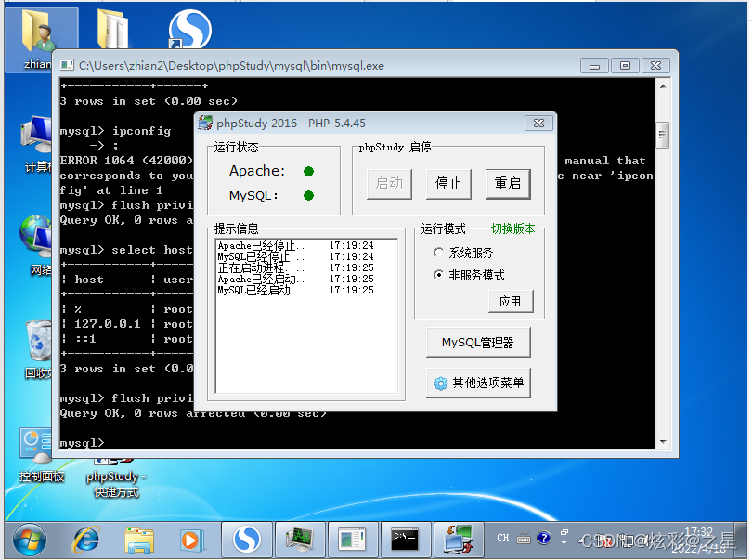The image size is (752, 560).
Task: Click the console vertical scrollbar thumb
Action: point(662,135)
